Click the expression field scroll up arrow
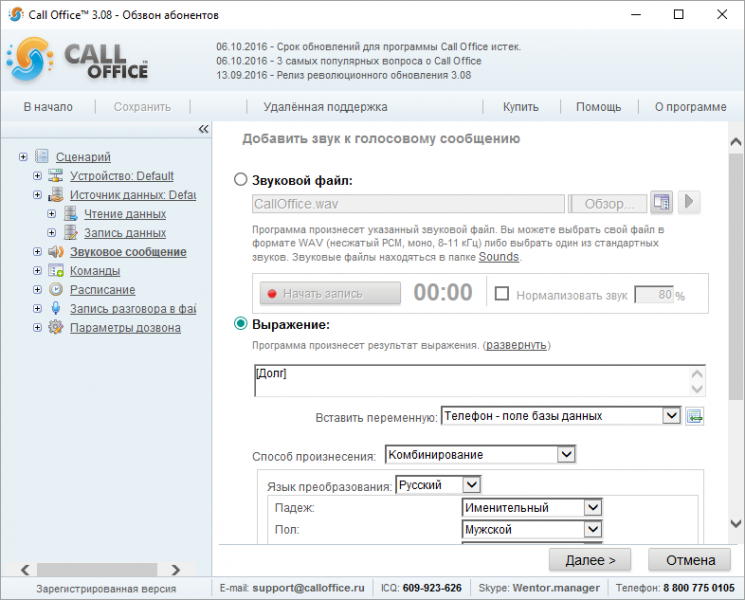Viewport: 745px width, 600px height. pos(697,373)
